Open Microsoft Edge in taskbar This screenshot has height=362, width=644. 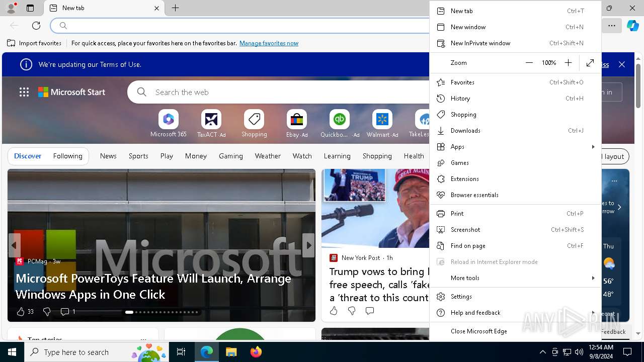(207, 352)
